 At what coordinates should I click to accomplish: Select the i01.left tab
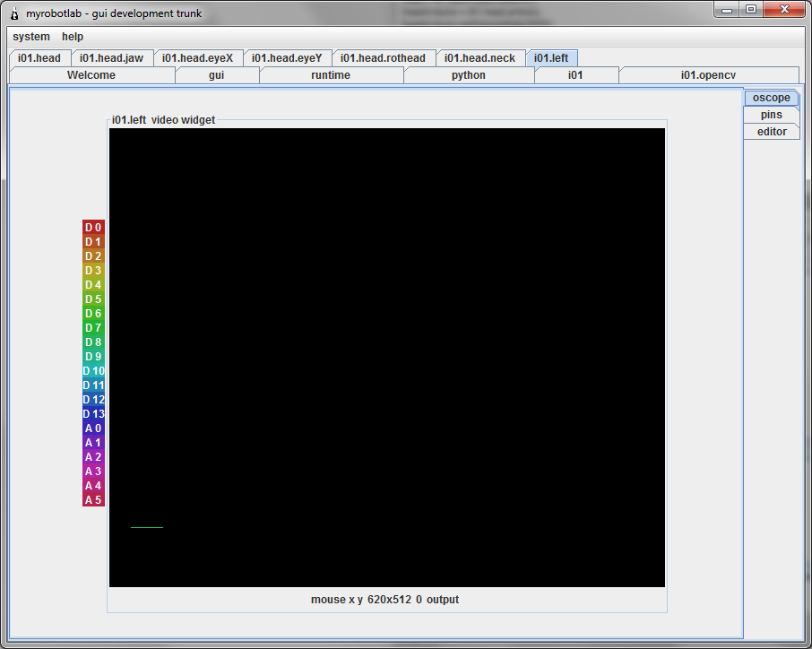(551, 58)
